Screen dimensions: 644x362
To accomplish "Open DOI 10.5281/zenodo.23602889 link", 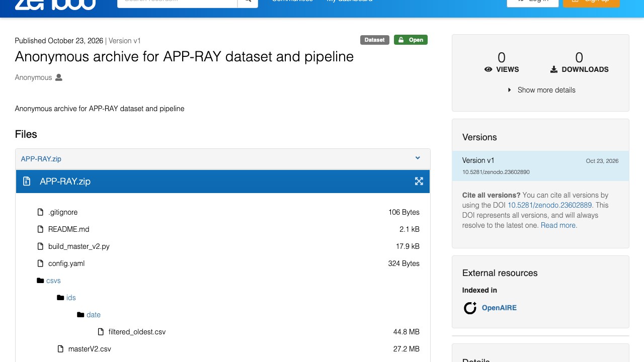I will (x=550, y=205).
